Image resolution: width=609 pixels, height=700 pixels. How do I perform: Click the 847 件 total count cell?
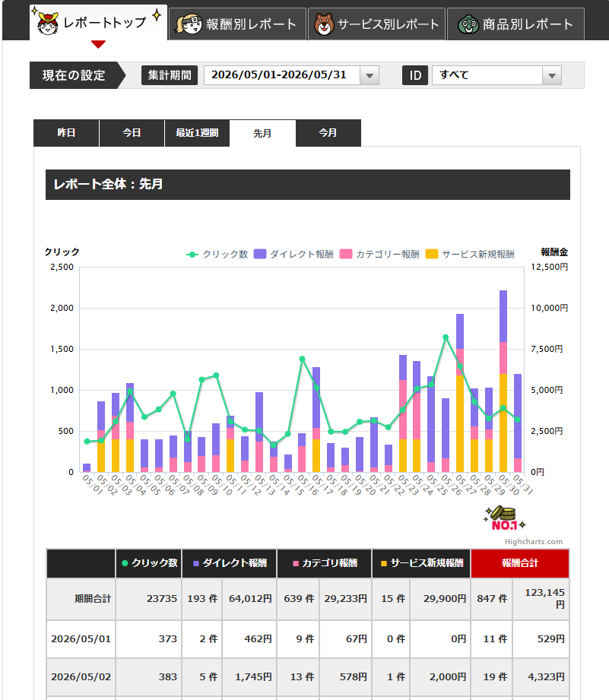[492, 599]
